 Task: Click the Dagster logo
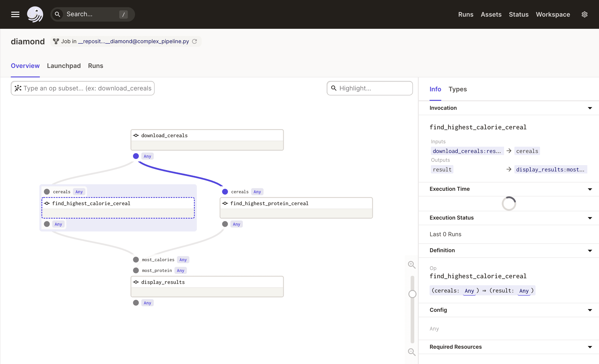coord(35,14)
